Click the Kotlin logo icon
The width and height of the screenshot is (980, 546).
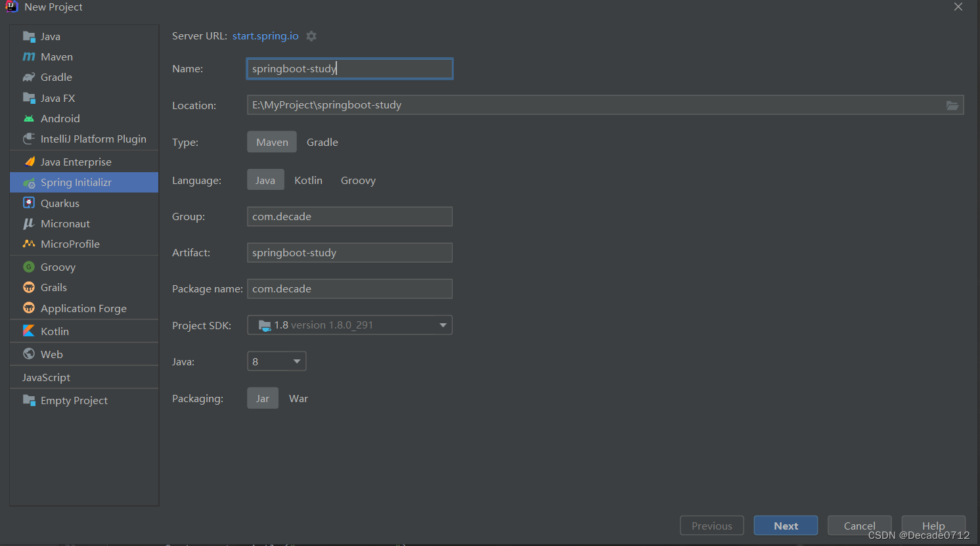click(x=29, y=330)
